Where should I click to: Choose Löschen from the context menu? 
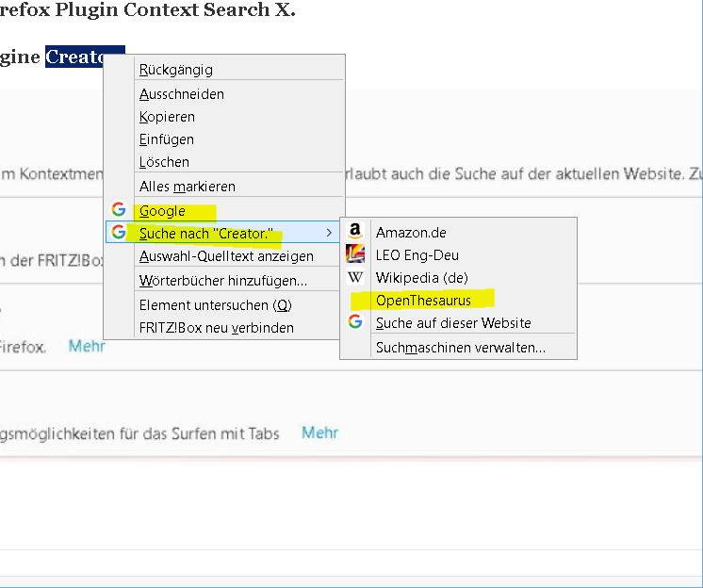pos(224,162)
